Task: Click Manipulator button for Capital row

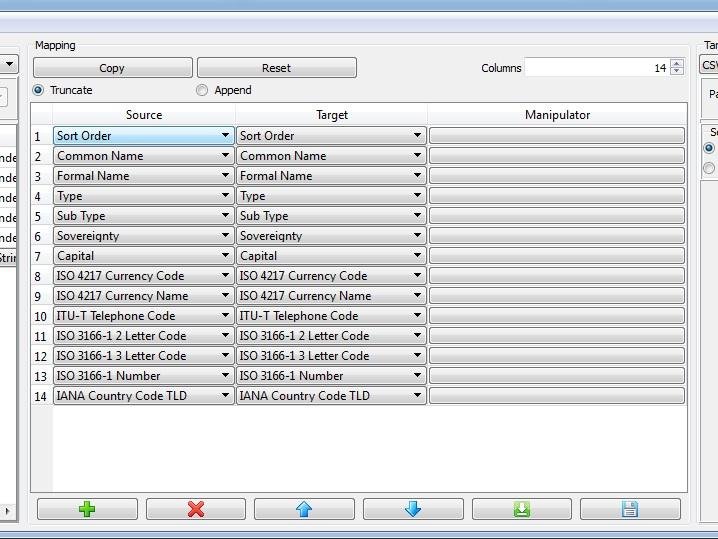Action: click(x=557, y=256)
